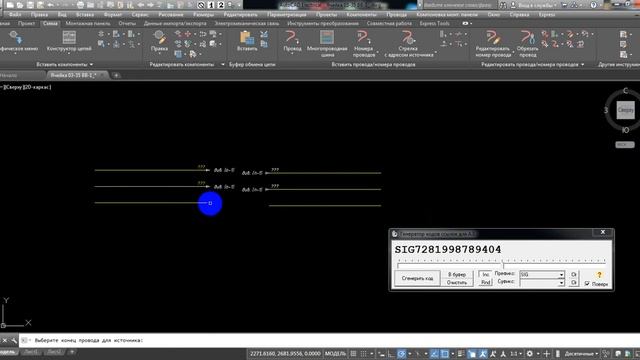This screenshot has width=640, height=360.
Task: Click the new drawing tab plus icon
Action: click(x=116, y=75)
